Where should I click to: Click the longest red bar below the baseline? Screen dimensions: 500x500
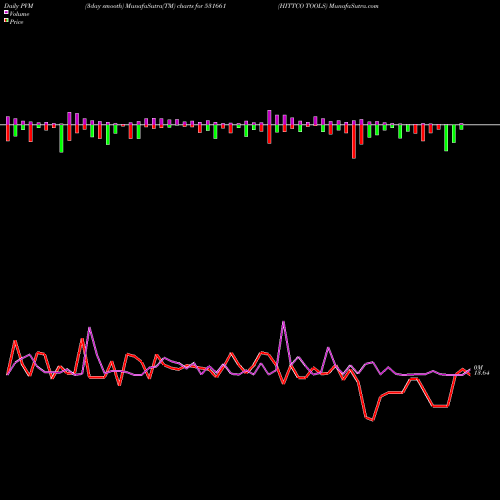point(354,141)
